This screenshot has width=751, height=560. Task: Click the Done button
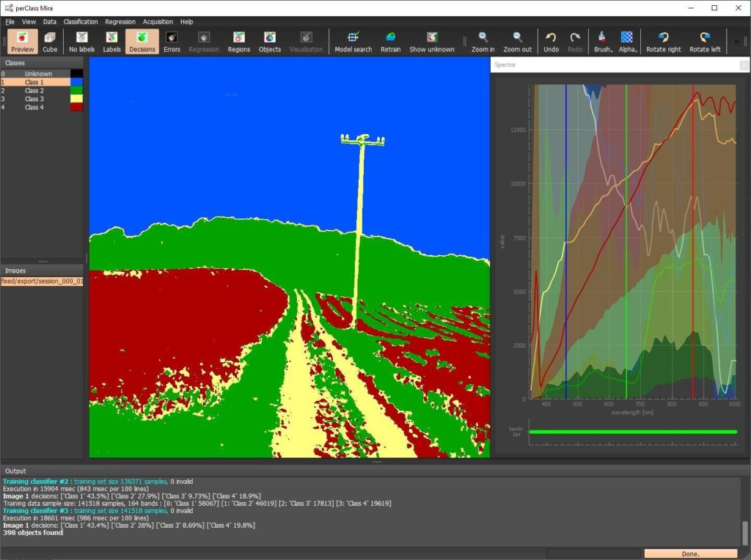[690, 553]
